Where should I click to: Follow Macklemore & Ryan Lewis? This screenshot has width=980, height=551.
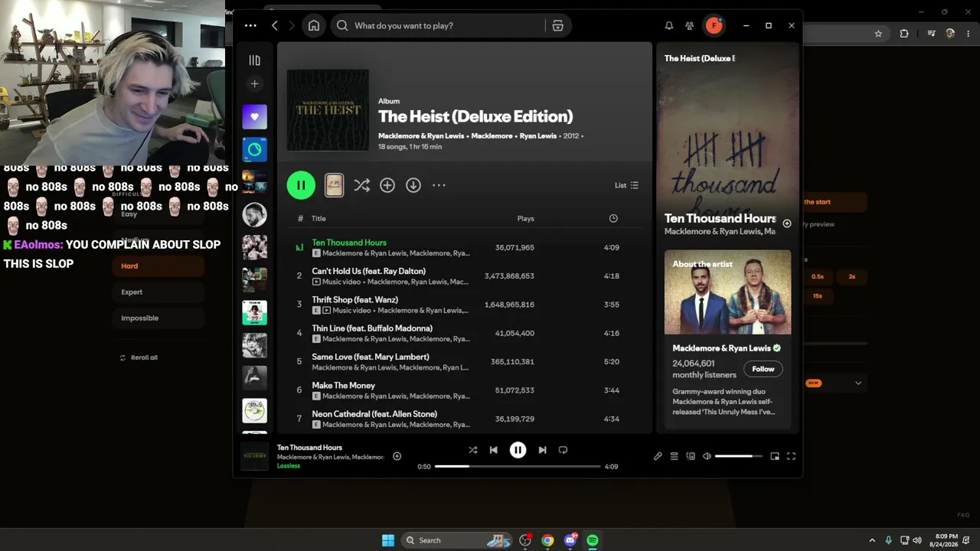[763, 369]
